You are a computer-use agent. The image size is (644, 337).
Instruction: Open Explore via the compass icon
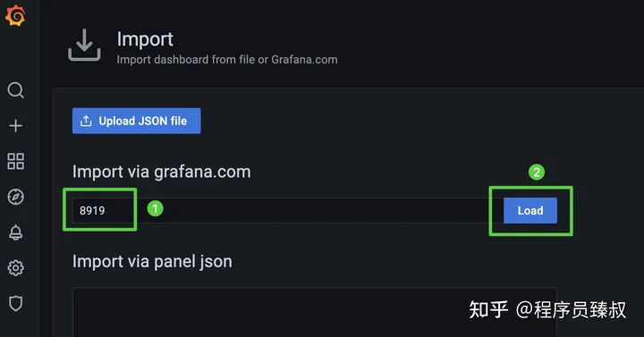15,197
